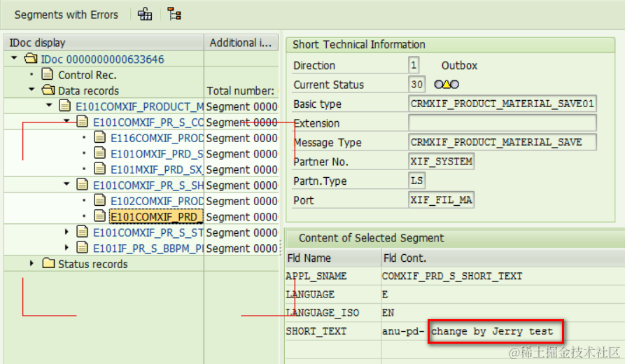The height and width of the screenshot is (364, 625).
Task: Click the Basic type field CRMXIF_PRODUCT_MATERIAL_SAVE01
Action: [x=503, y=104]
